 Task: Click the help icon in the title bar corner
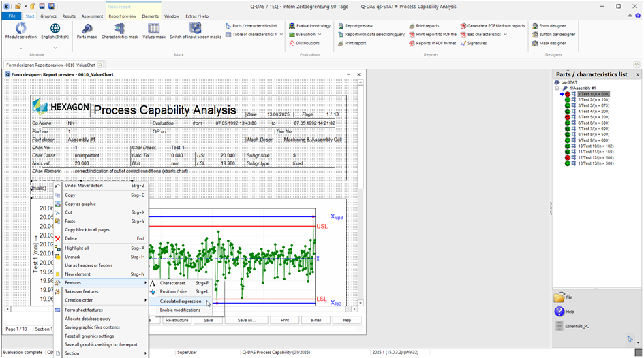[x=638, y=16]
